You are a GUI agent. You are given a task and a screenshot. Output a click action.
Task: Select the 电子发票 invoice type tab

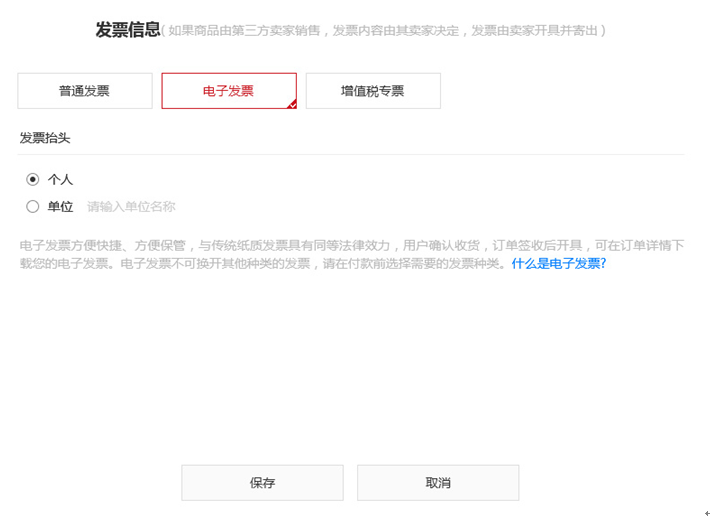coord(229,91)
